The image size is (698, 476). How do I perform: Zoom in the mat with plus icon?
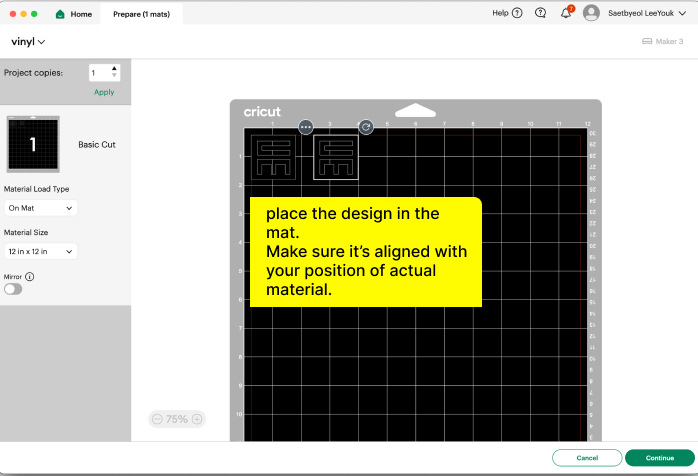(x=197, y=419)
